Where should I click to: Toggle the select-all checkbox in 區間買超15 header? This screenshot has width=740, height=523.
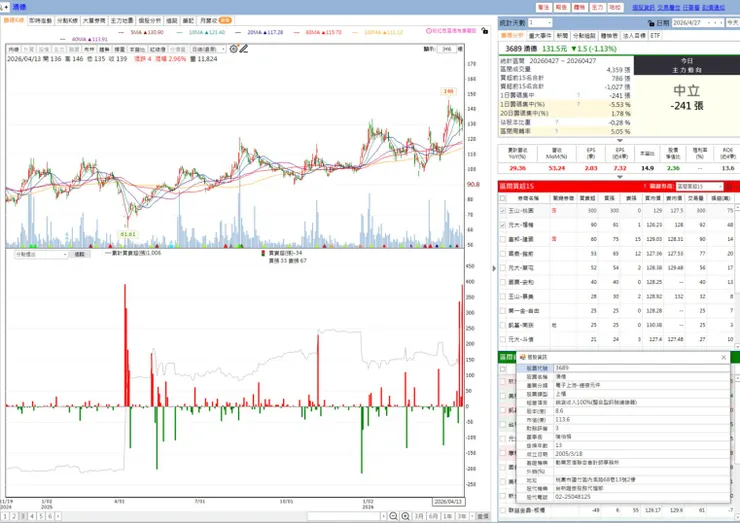coord(503,198)
